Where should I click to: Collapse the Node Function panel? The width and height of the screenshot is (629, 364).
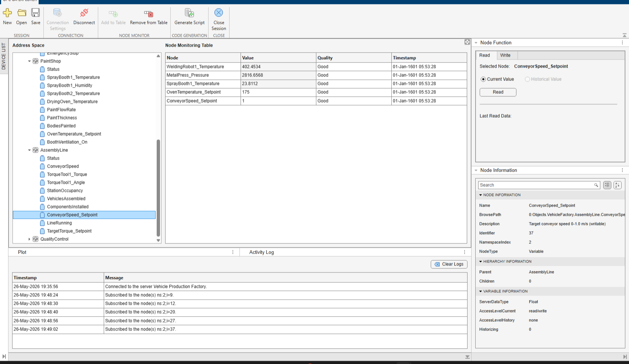click(476, 43)
